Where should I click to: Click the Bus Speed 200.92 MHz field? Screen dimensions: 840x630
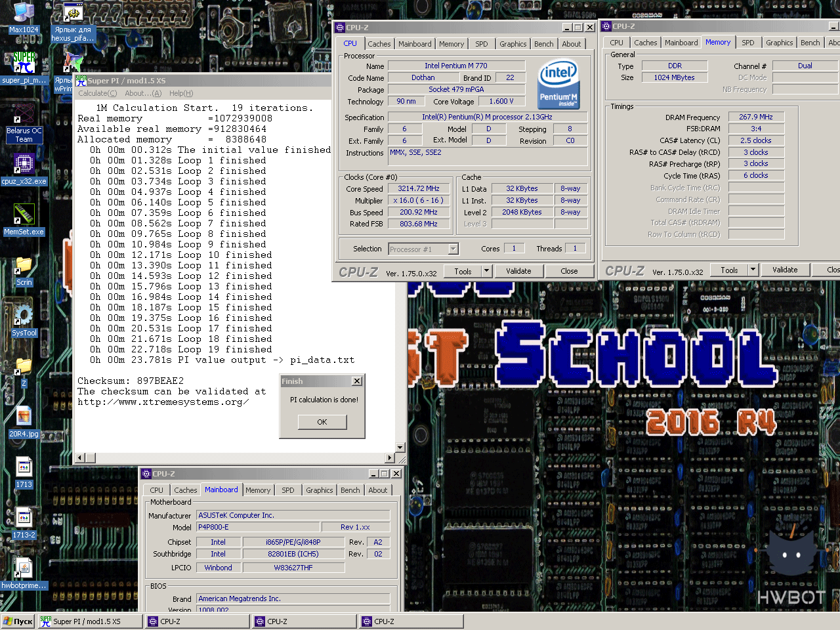tap(419, 213)
